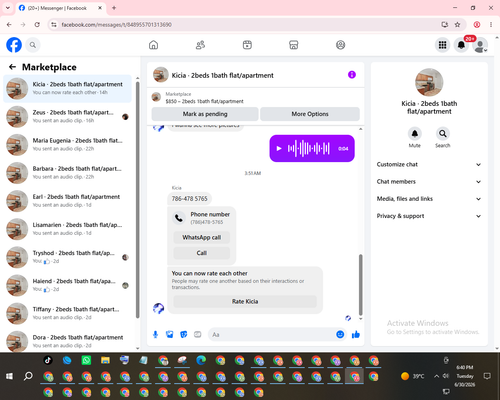Type-field: focus the Aa message input

(x=272, y=334)
